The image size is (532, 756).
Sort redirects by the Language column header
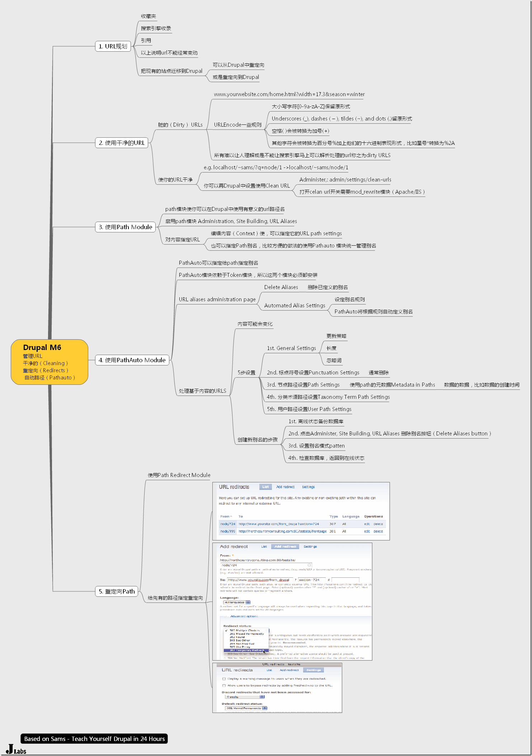coord(351,516)
